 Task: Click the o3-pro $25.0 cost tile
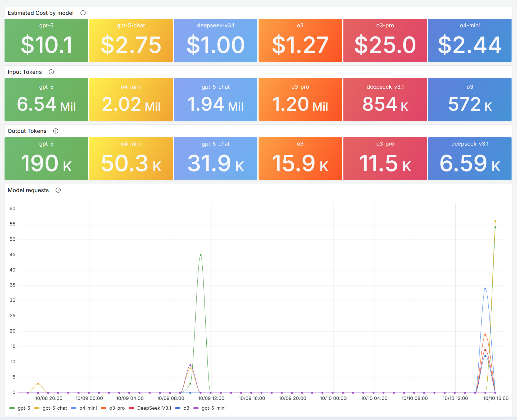(385, 40)
